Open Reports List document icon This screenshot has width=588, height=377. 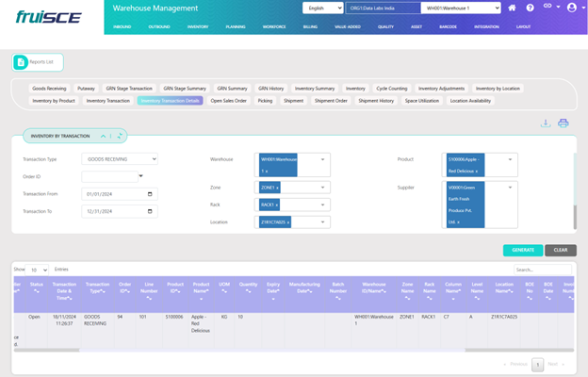pyautogui.click(x=21, y=62)
